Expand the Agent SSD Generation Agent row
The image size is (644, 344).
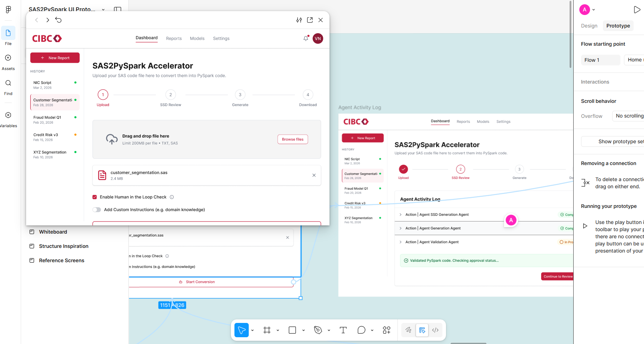pos(400,214)
